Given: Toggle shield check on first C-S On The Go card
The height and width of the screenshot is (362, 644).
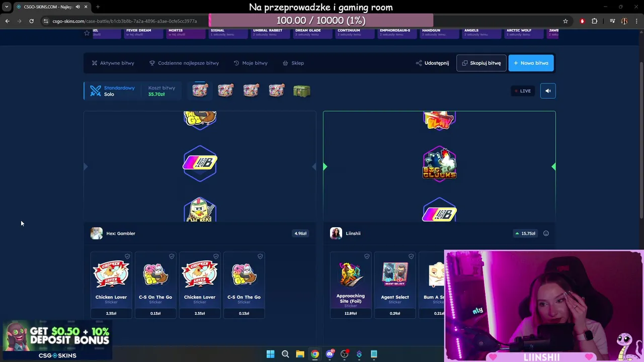Looking at the screenshot, I should tap(172, 256).
